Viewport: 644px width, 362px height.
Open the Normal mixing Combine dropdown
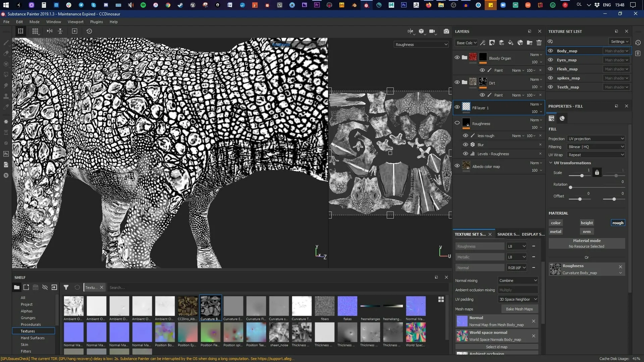[518, 280]
